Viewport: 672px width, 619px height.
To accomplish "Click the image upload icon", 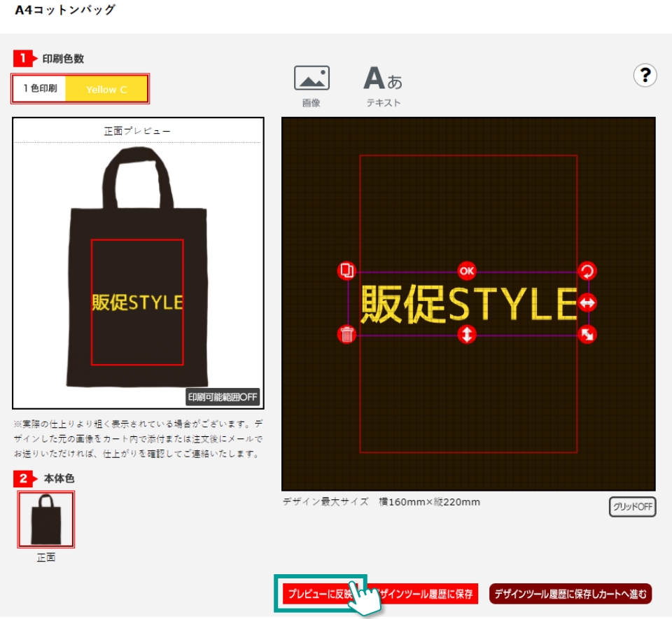I will click(311, 78).
